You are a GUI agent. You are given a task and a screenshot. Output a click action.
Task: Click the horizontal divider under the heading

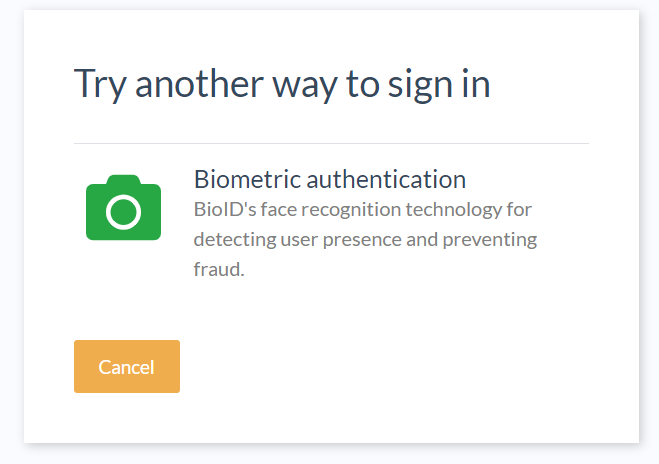point(331,143)
